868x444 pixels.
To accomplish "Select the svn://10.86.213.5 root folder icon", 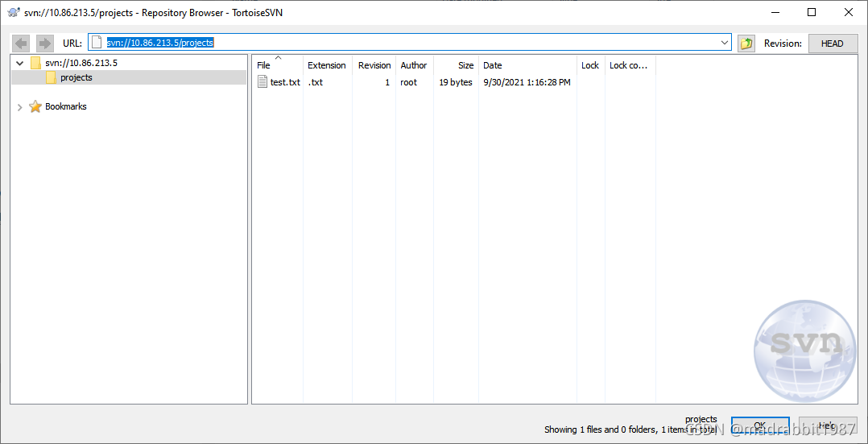I will pos(36,63).
